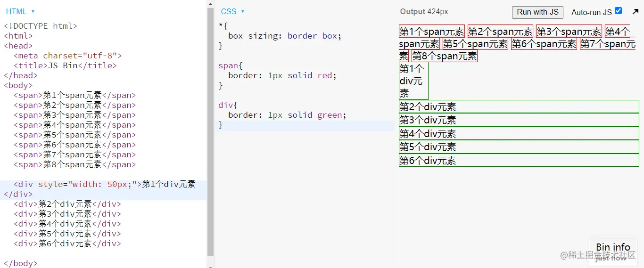644x268 pixels.
Task: Open the CSS panel dropdown
Action: click(x=232, y=11)
